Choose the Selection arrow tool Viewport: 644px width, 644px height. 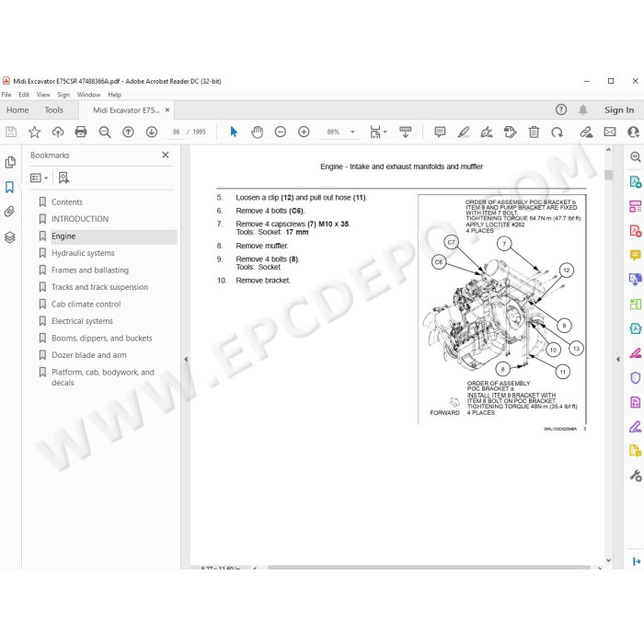click(234, 132)
